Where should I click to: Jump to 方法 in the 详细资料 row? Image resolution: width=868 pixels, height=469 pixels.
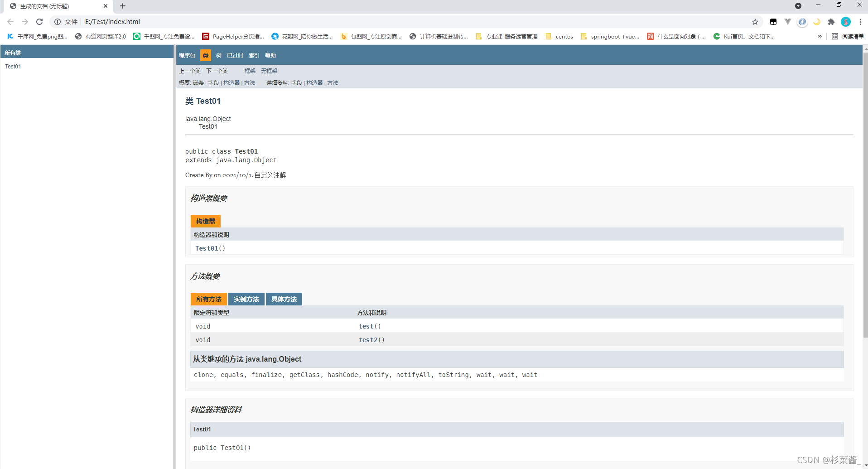pos(333,83)
